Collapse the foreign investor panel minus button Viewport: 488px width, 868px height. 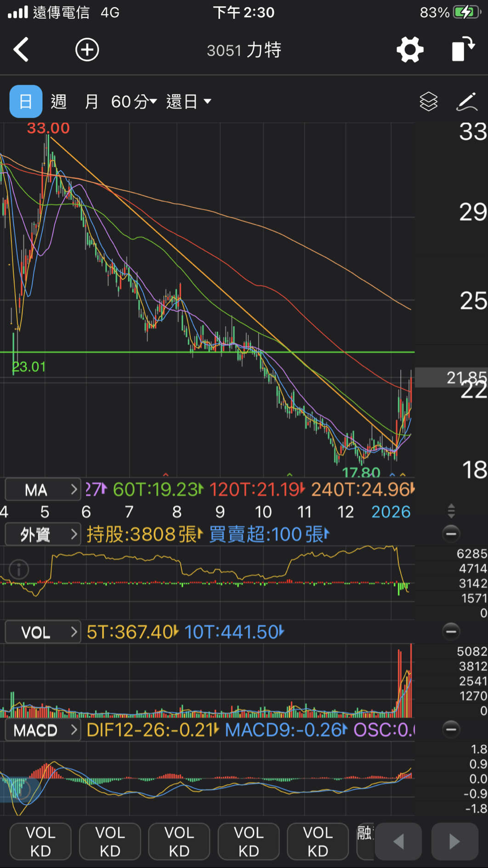[451, 533]
